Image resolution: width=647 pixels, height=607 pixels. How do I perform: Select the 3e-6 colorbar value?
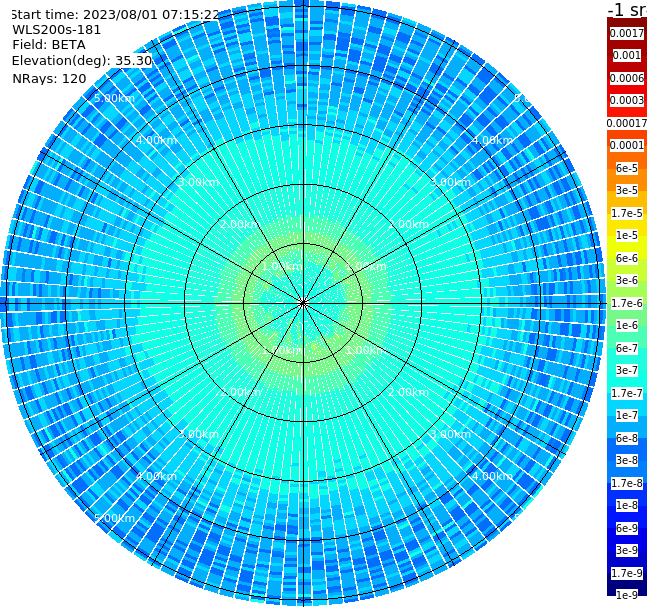pos(627,280)
